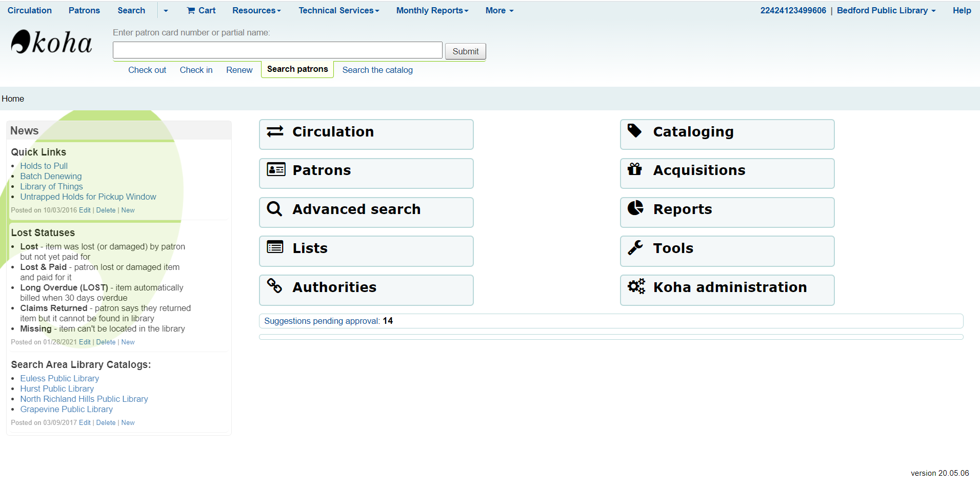Switch to the Check out tab
The height and width of the screenshot is (485, 980).
[147, 70]
